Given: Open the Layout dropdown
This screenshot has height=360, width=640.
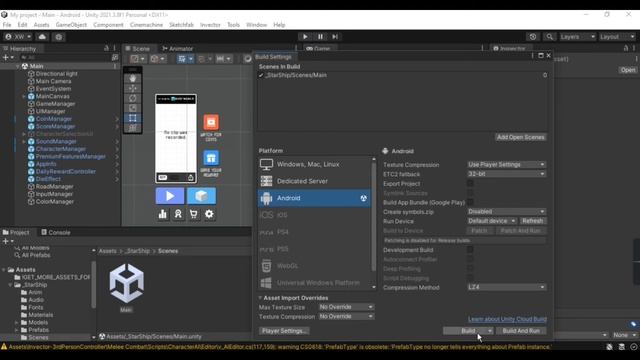Looking at the screenshot, I should coord(617,37).
